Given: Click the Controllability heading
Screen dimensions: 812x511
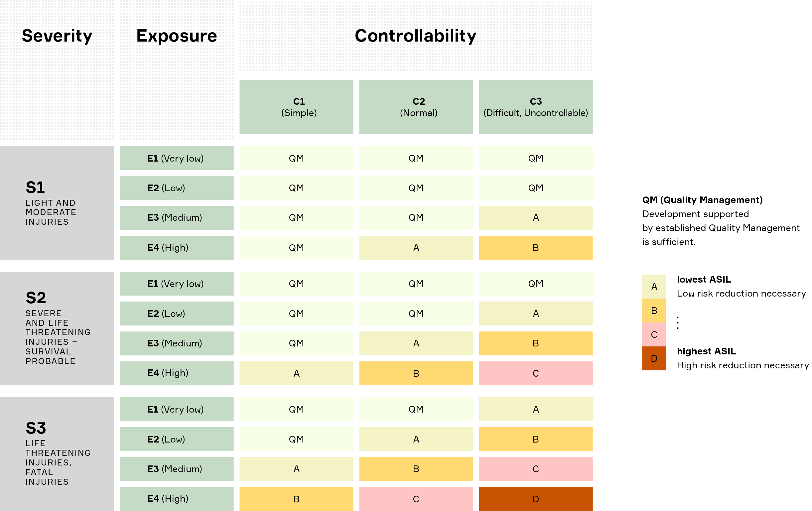Looking at the screenshot, I should 415,36.
